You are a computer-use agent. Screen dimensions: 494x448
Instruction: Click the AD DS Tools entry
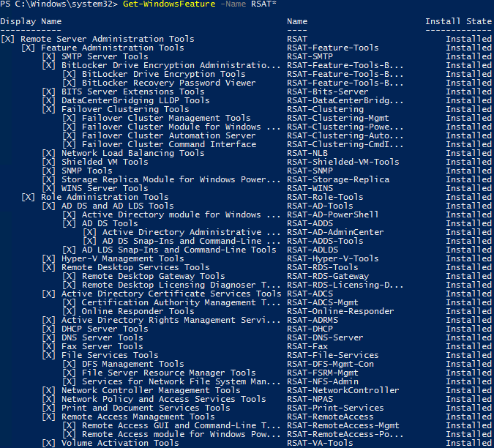[x=110, y=224]
